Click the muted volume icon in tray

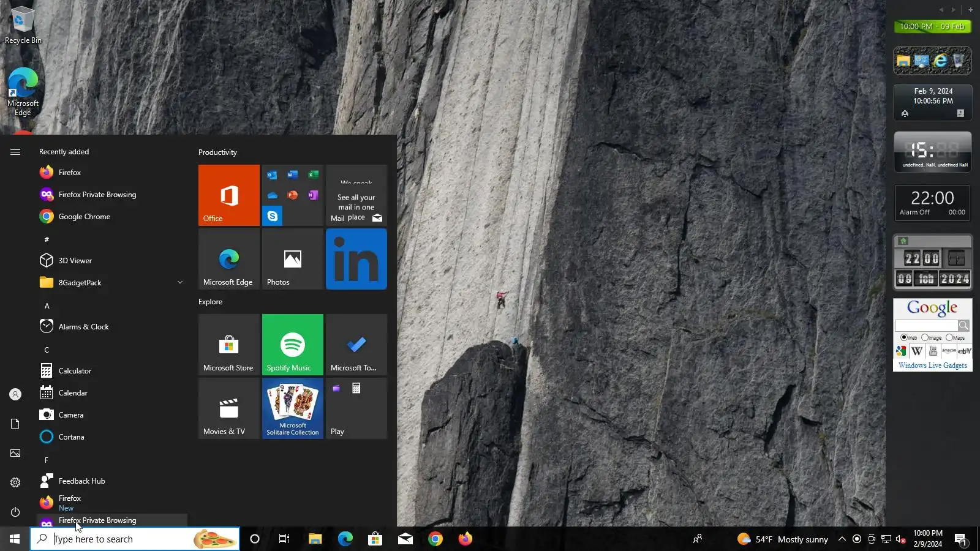tap(901, 539)
